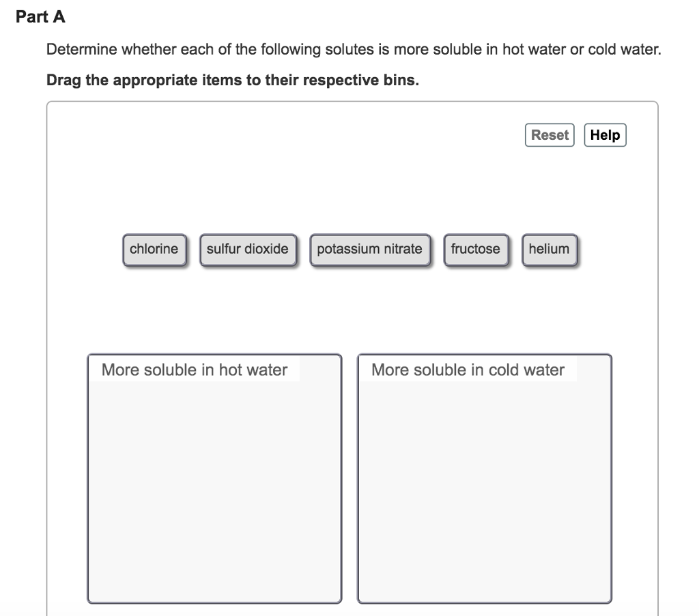The width and height of the screenshot is (699, 616).
Task: Click the More soluble in hot water bin
Action: click(214, 478)
